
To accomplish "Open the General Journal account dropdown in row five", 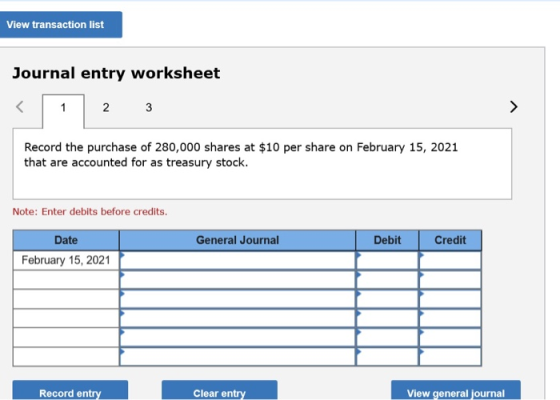I will pos(238,337).
